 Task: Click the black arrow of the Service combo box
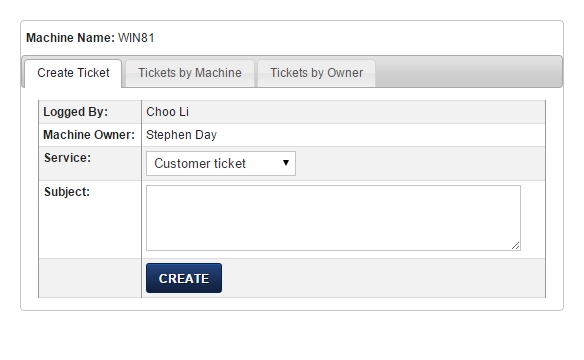click(x=286, y=163)
